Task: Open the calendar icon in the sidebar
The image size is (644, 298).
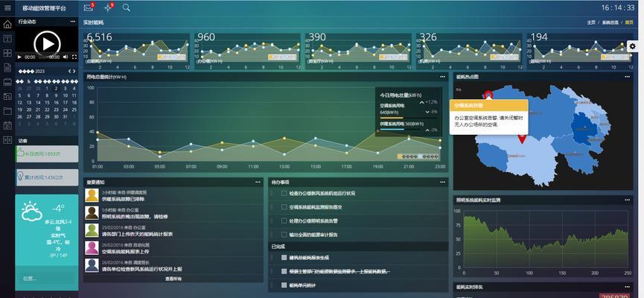Action: (7, 125)
